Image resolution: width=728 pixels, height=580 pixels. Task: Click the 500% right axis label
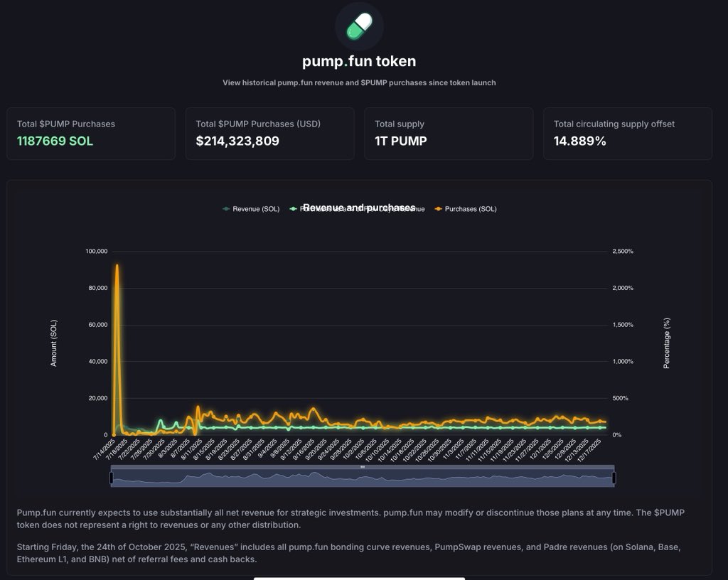click(x=620, y=397)
